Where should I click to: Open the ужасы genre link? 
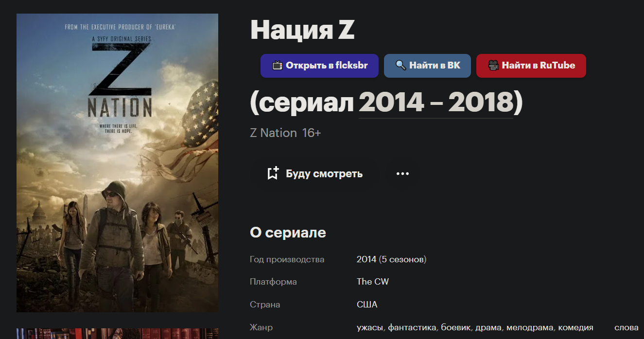tap(370, 328)
